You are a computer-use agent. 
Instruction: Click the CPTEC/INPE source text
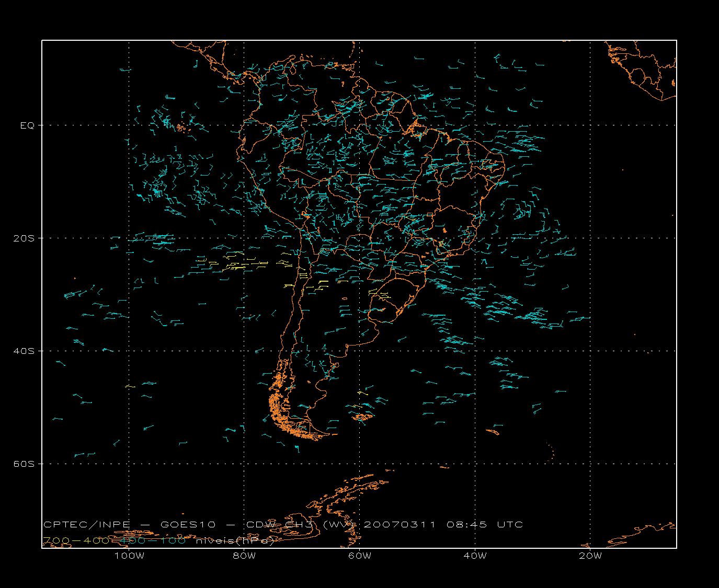pos(87,525)
